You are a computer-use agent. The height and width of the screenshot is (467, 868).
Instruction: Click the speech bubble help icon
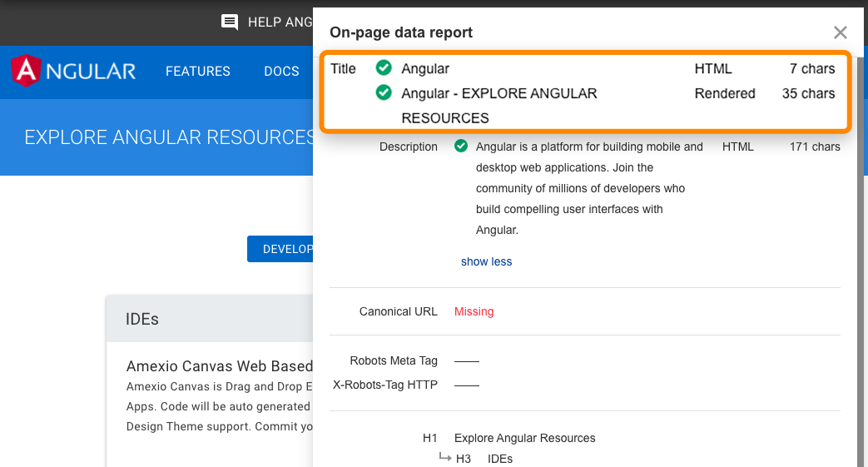230,22
